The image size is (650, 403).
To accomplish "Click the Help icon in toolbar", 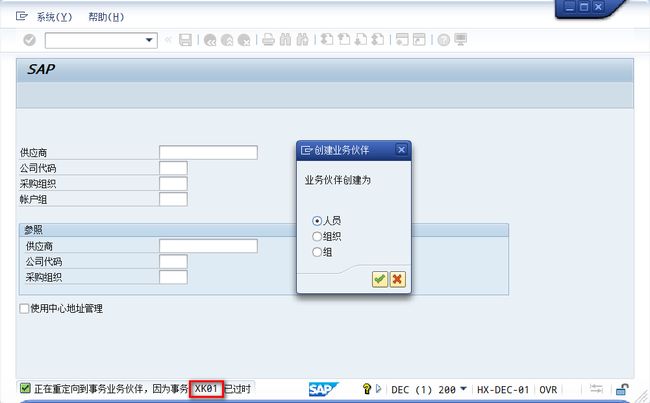I will pos(444,40).
